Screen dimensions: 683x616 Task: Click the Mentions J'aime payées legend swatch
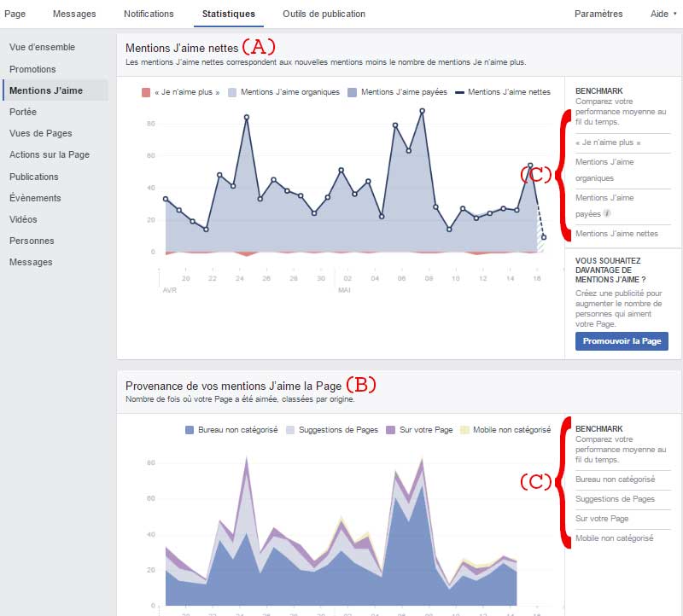click(352, 92)
